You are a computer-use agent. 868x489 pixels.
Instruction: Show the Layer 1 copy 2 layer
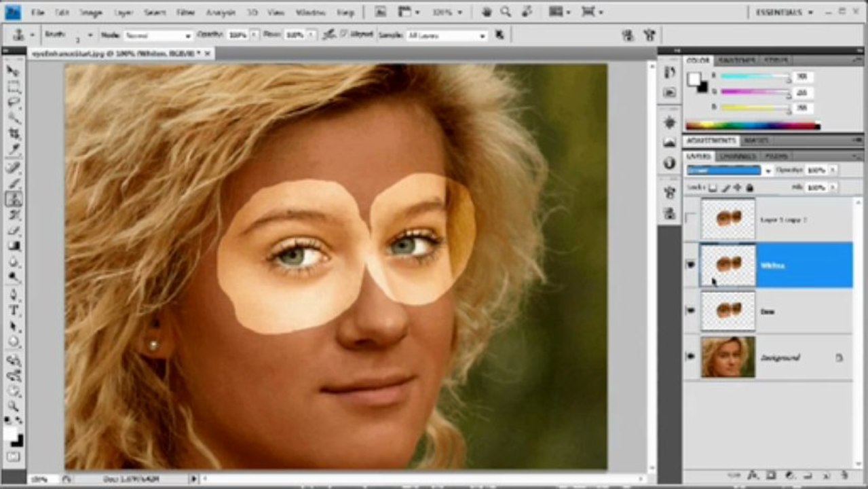pyautogui.click(x=691, y=219)
